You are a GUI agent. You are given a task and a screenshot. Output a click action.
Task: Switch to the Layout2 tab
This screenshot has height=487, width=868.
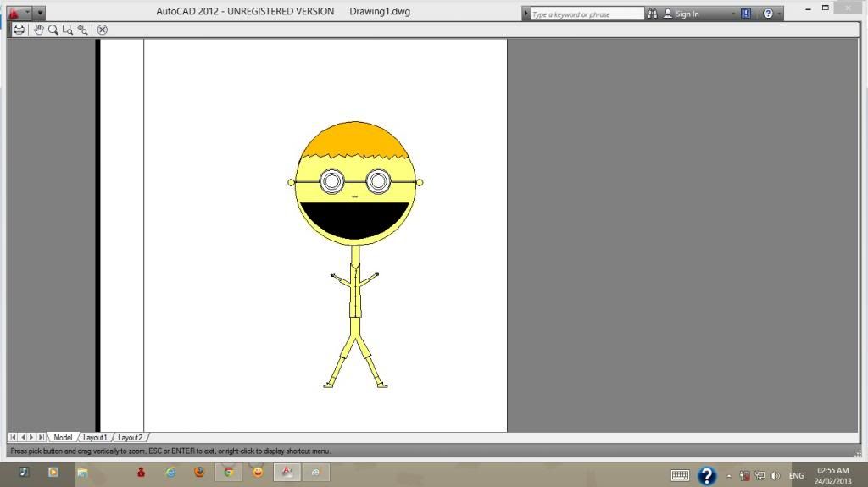pos(130,437)
